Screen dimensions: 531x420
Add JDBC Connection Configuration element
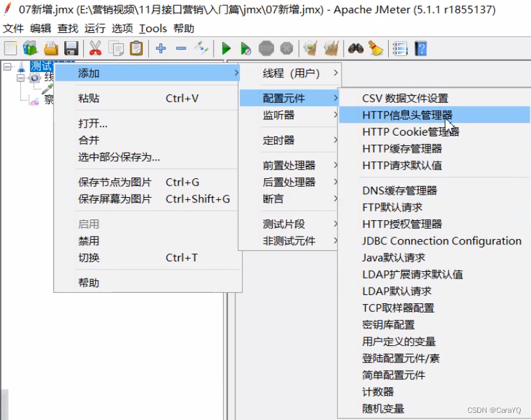coord(435,241)
